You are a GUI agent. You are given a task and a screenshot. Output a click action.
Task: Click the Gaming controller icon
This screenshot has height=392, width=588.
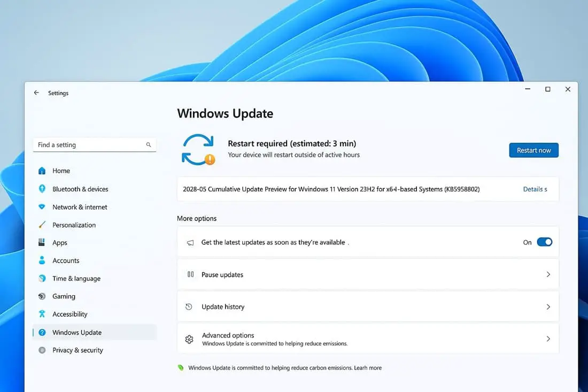tap(42, 296)
